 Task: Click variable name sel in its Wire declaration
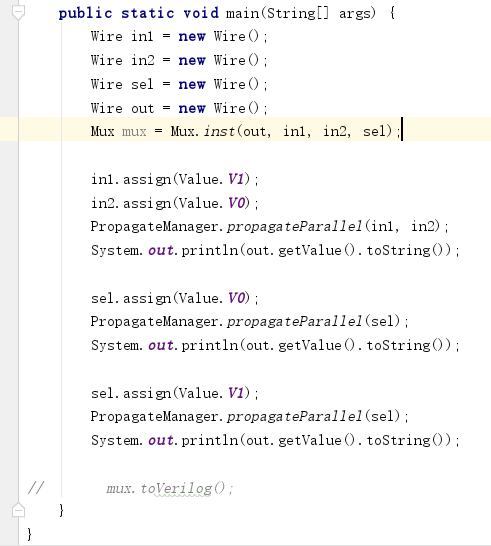pyautogui.click(x=142, y=84)
